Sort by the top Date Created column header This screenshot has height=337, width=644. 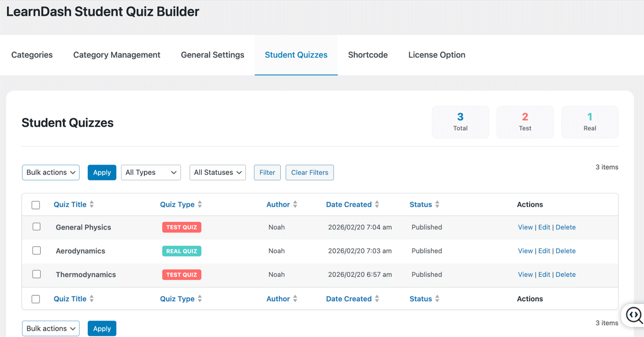point(349,204)
